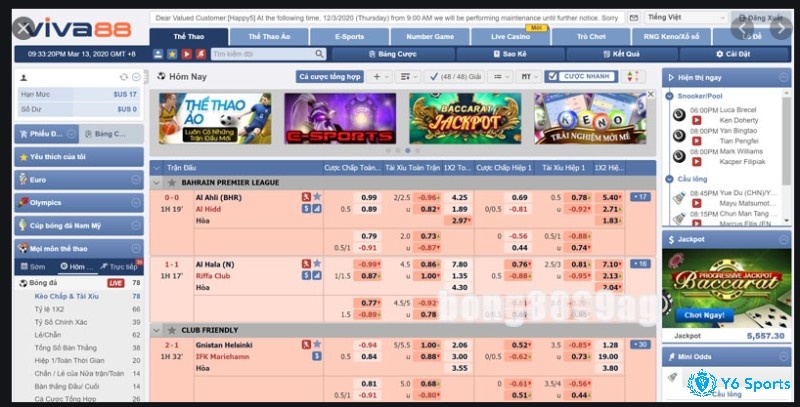Switch to the Thể Thao Ảo tab
The height and width of the screenshot is (407, 800).
[269, 37]
